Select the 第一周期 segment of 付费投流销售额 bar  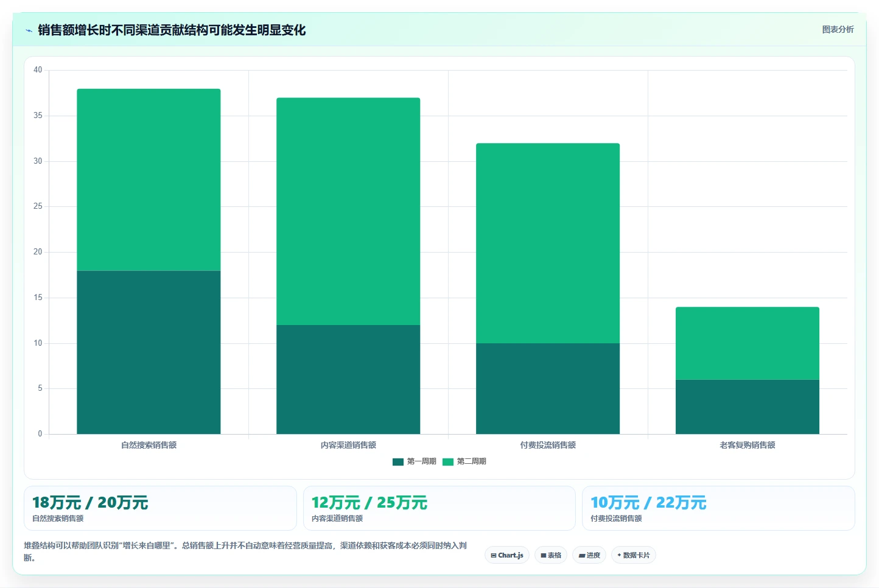coord(548,388)
